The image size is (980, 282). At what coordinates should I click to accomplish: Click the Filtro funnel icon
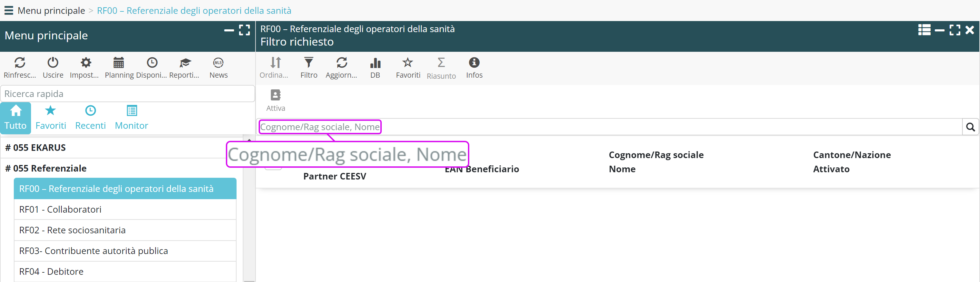(x=309, y=63)
